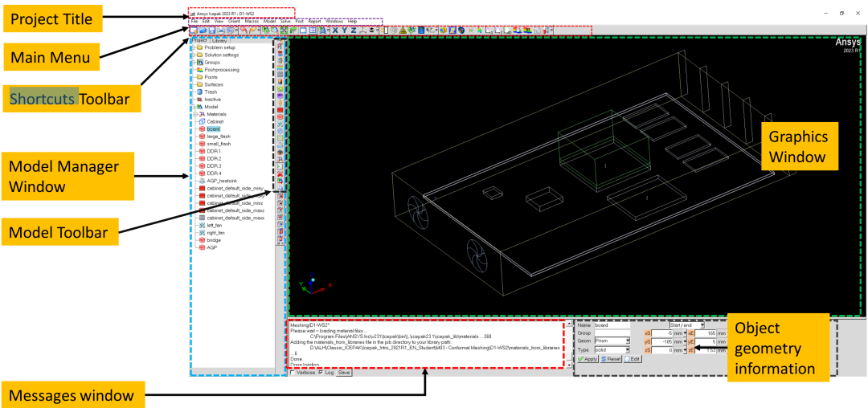Click the green plate icon in model toolbar
The height and width of the screenshot is (408, 868).
click(280, 137)
